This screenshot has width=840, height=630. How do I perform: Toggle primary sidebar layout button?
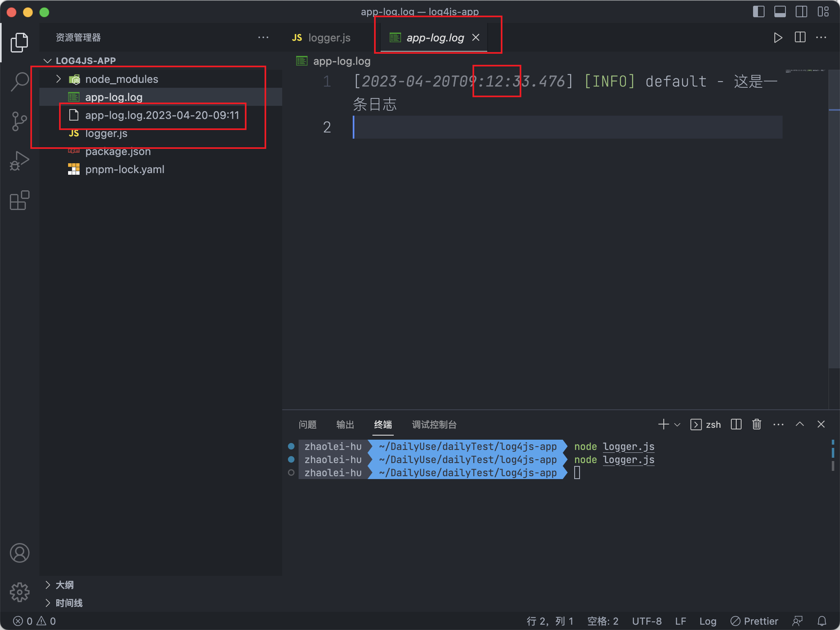click(x=758, y=11)
